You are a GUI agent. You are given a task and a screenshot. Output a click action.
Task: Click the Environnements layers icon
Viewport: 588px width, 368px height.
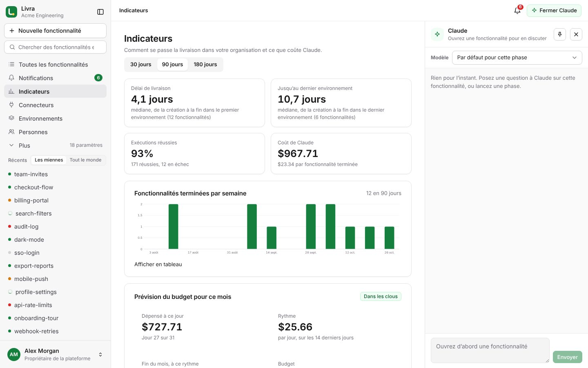tap(11, 119)
